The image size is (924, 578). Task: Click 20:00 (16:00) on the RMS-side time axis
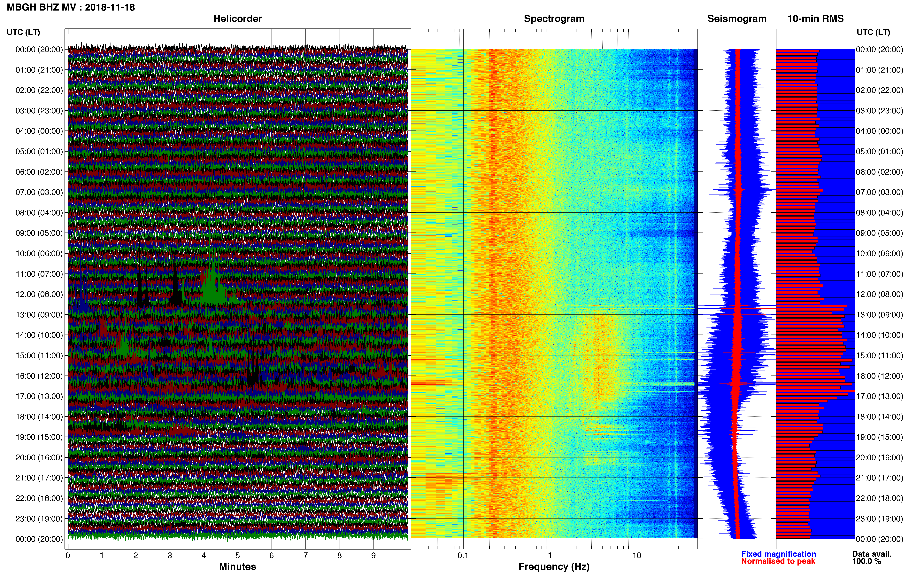pos(879,458)
